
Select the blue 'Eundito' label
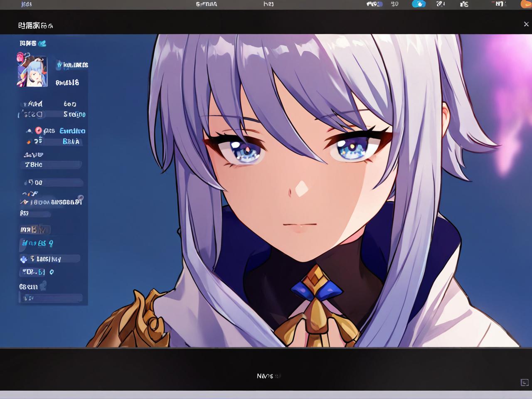coord(72,131)
